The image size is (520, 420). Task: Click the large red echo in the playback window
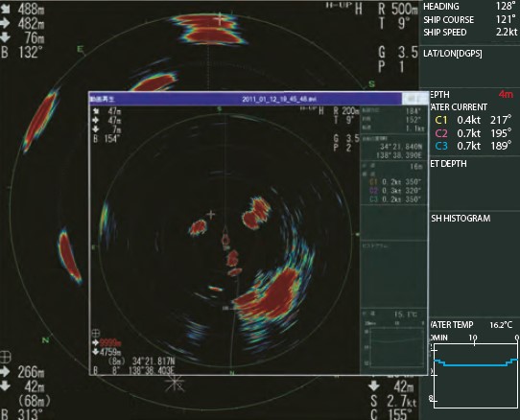272,295
